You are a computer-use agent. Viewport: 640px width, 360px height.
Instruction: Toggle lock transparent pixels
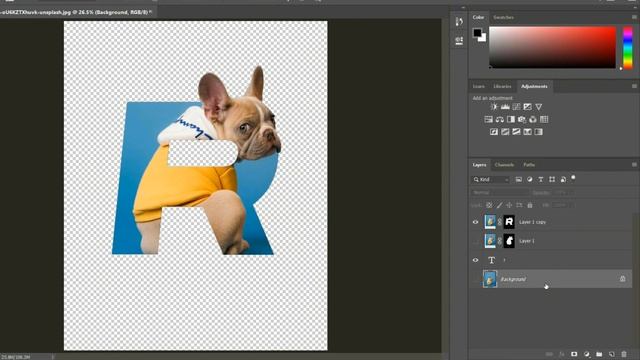(x=489, y=205)
